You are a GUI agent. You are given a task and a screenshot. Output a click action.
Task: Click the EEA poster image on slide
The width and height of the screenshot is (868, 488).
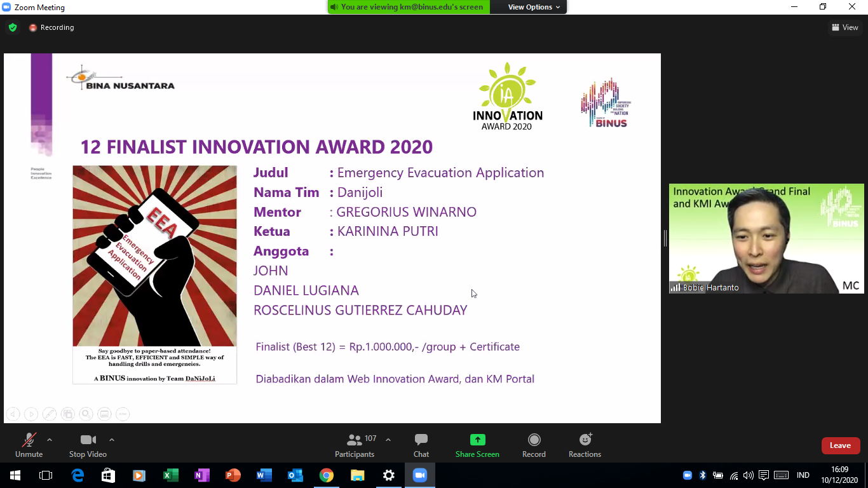pyautogui.click(x=154, y=274)
